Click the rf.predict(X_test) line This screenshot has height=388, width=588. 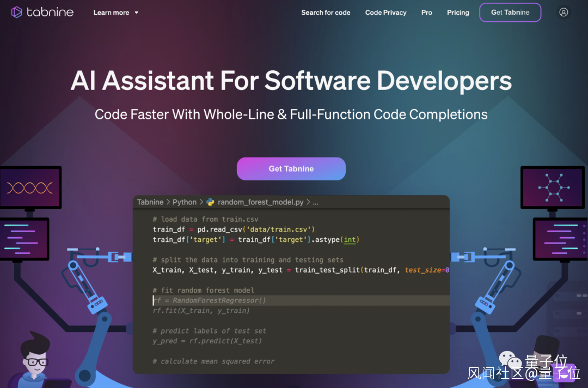(207, 341)
